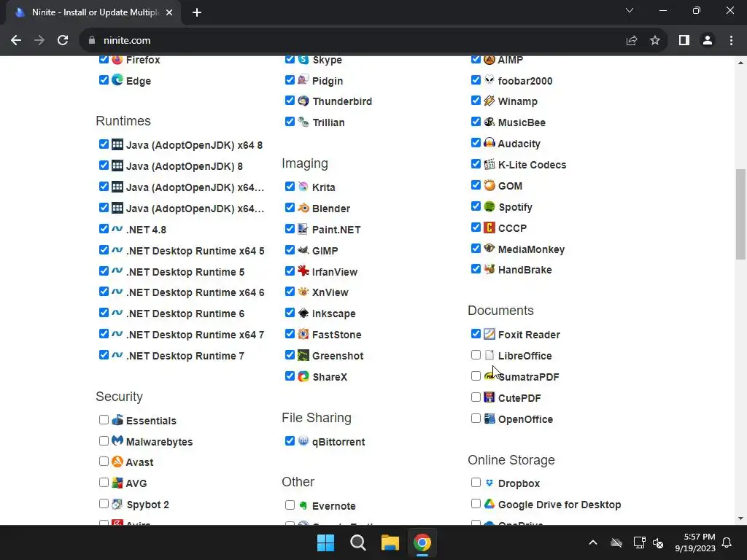
Task: Click the foobar2000 app icon
Action: coord(489,80)
